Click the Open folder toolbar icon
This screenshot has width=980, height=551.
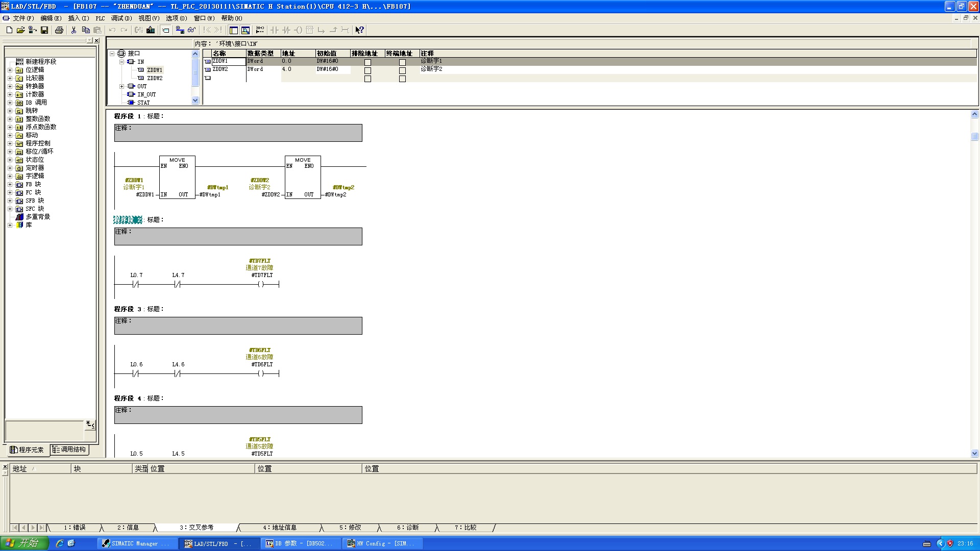click(20, 30)
